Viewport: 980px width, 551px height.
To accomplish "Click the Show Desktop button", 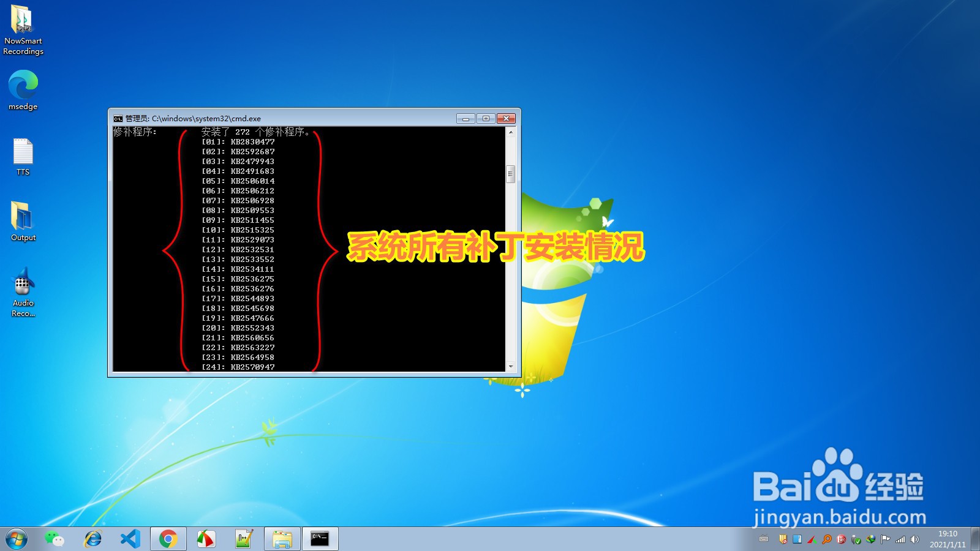I will coord(975,539).
